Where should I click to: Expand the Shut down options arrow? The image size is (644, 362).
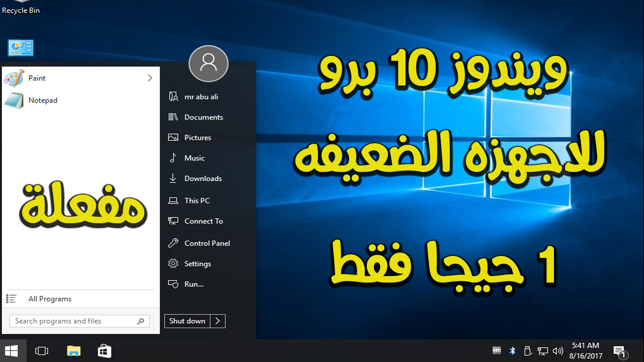point(218,321)
